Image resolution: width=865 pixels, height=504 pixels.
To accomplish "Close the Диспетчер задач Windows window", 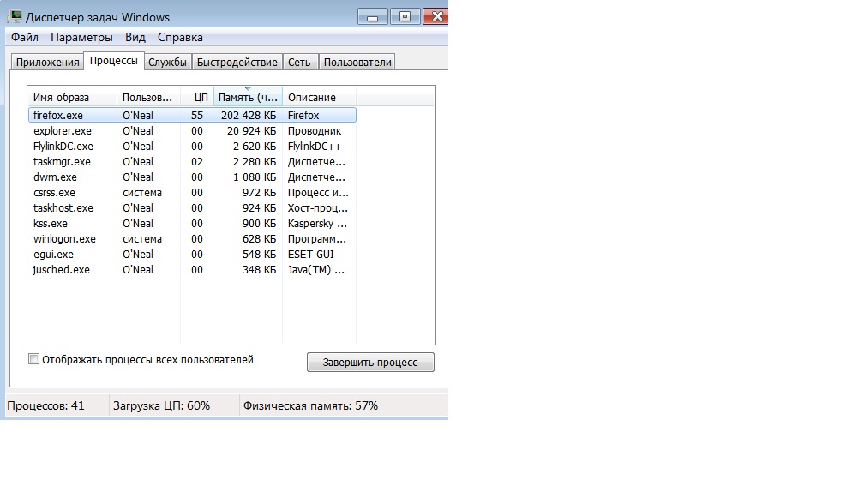I will 436,16.
